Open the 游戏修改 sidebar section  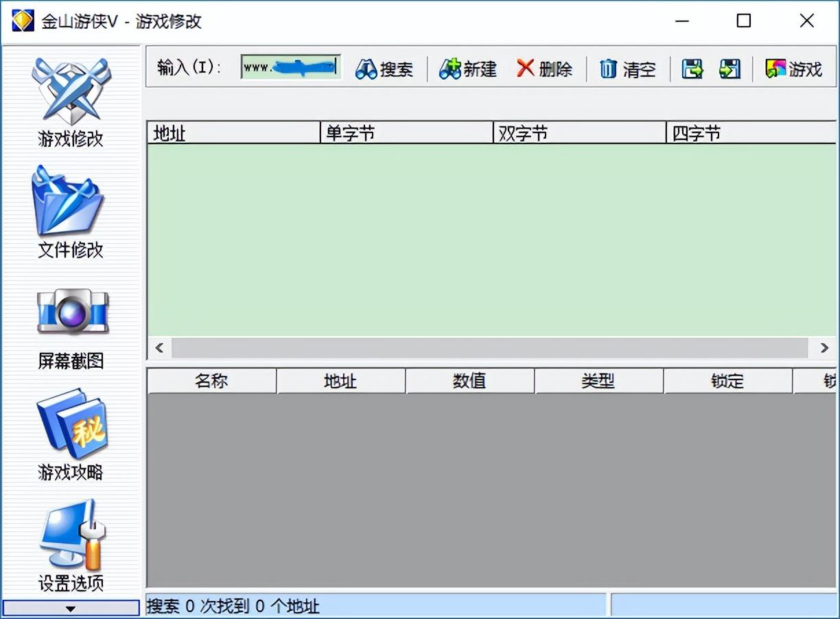coord(70,102)
